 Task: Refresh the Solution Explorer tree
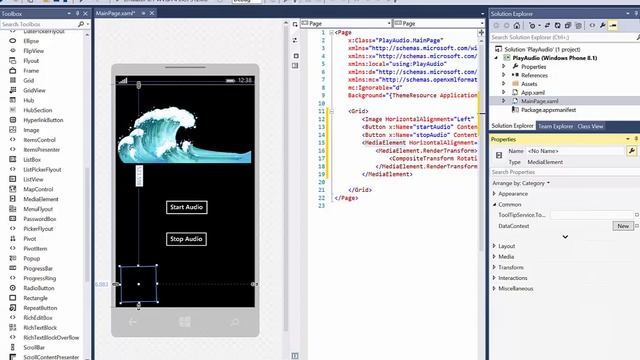point(558,26)
